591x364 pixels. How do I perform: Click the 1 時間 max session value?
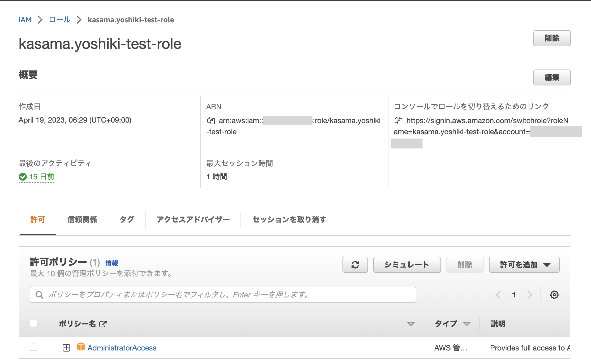(x=217, y=177)
